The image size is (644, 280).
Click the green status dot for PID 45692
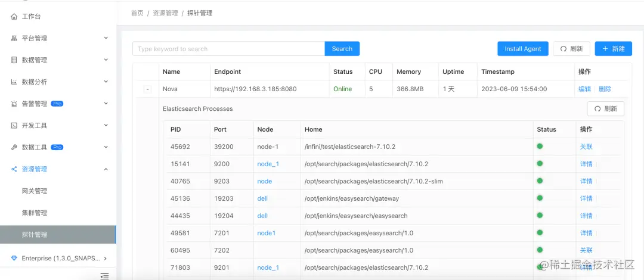tap(540, 146)
